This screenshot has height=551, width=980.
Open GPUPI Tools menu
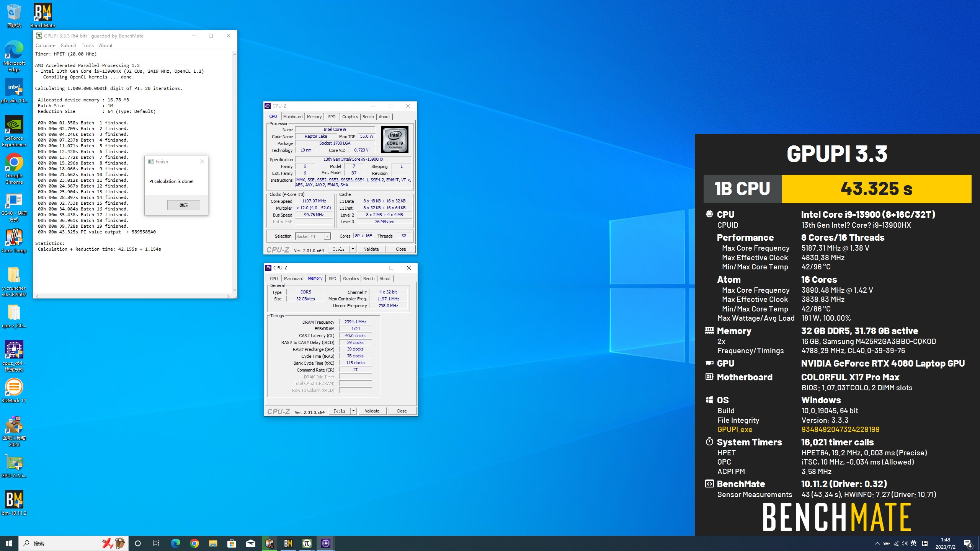pyautogui.click(x=88, y=45)
